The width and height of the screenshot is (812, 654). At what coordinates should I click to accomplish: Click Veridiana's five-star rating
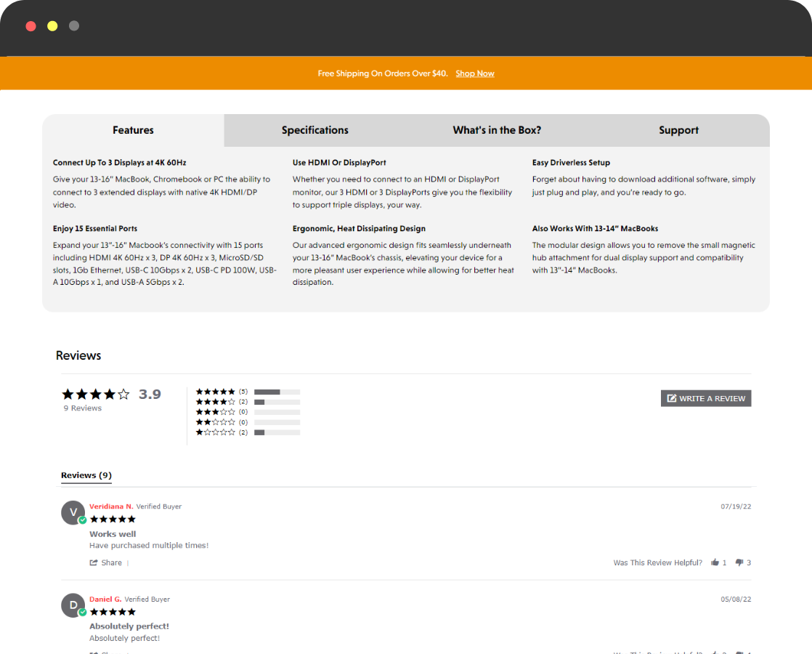tap(113, 519)
